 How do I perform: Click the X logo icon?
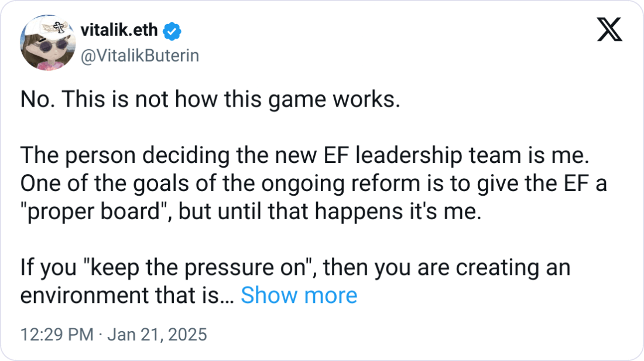tap(609, 29)
